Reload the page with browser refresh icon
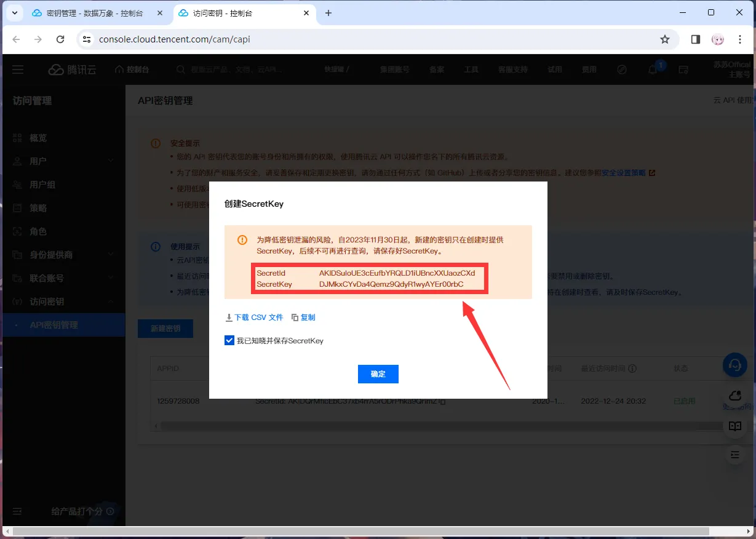Viewport: 756px width, 539px height. [x=60, y=39]
